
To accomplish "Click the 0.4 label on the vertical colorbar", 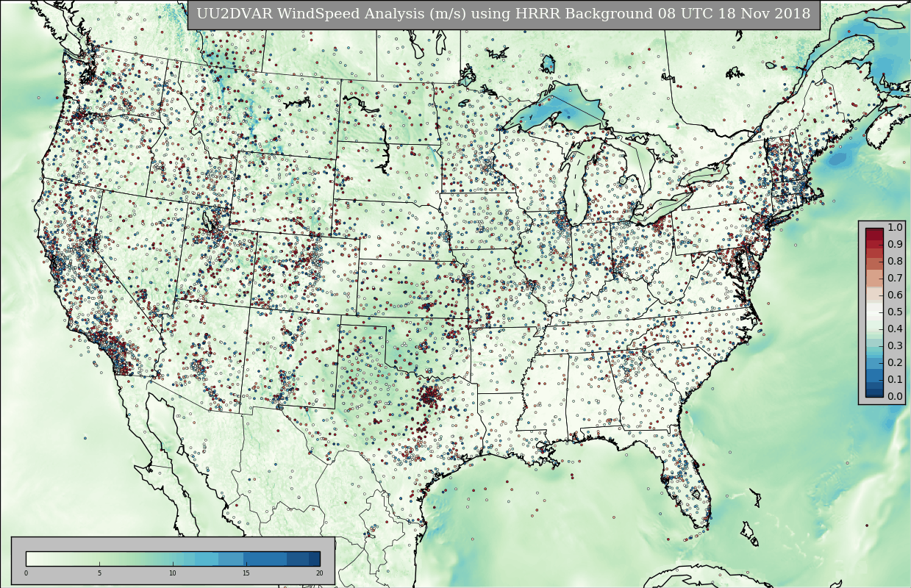I will pyautogui.click(x=895, y=329).
